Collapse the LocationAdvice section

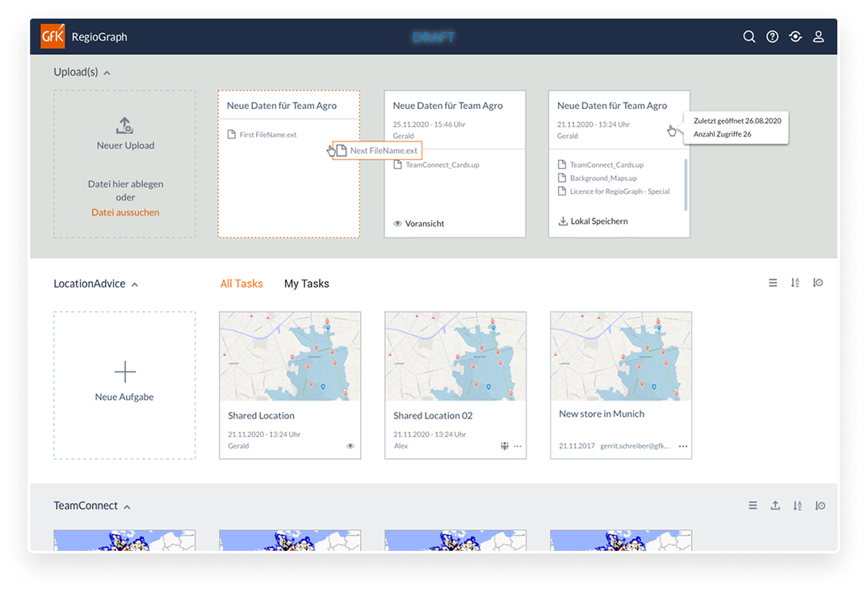135,284
